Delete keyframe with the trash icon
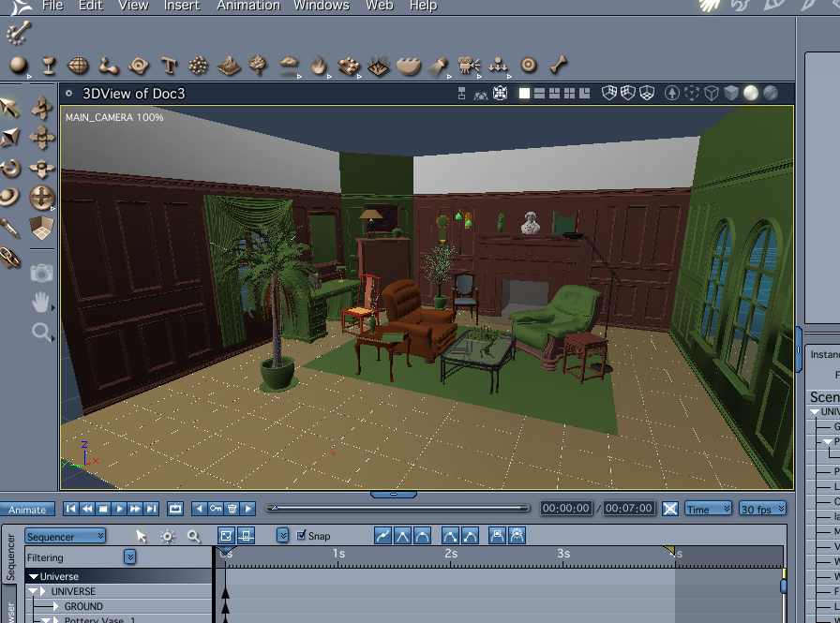The height and width of the screenshot is (623, 840). pos(232,509)
